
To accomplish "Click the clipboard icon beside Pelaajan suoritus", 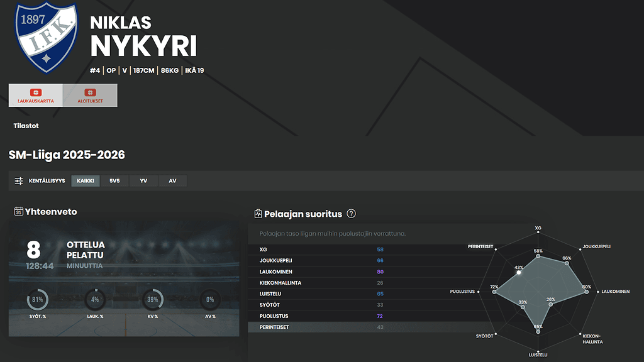I will point(258,214).
